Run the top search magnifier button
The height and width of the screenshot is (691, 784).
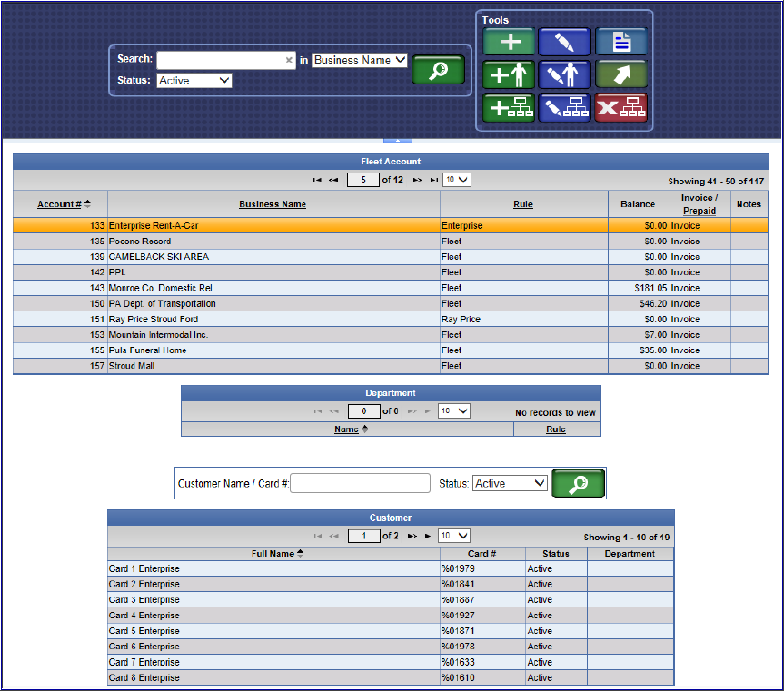click(x=438, y=70)
